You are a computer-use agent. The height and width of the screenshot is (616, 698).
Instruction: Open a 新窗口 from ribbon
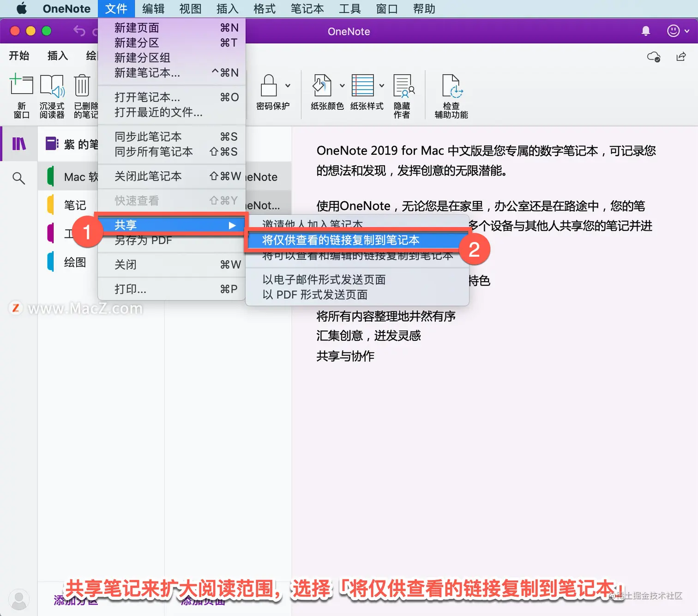click(x=21, y=96)
